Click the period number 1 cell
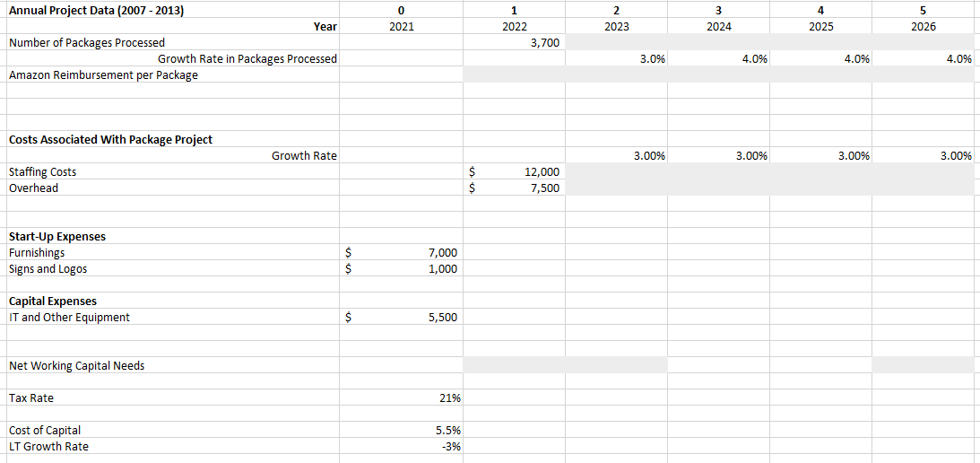The height and width of the screenshot is (463, 980). point(515,10)
